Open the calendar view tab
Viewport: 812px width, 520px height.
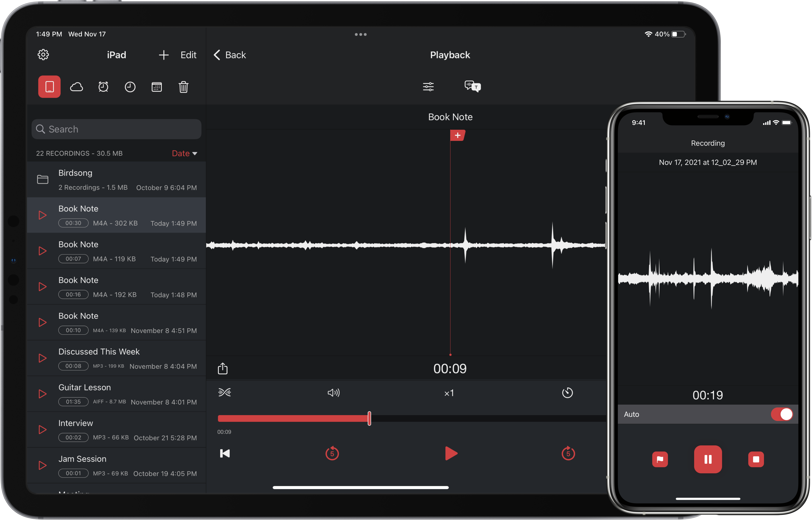(x=156, y=87)
